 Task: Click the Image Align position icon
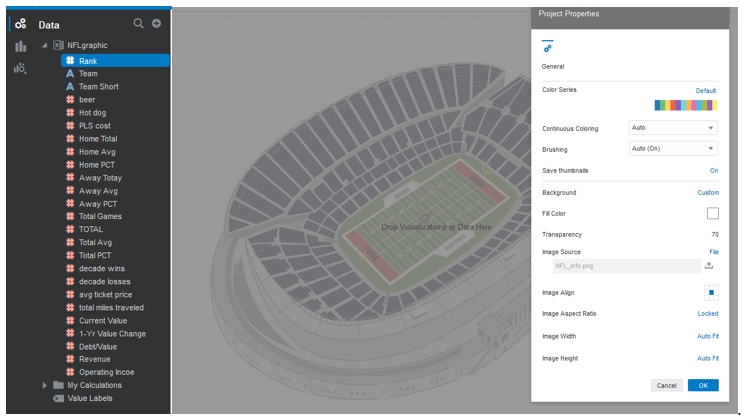[712, 293]
